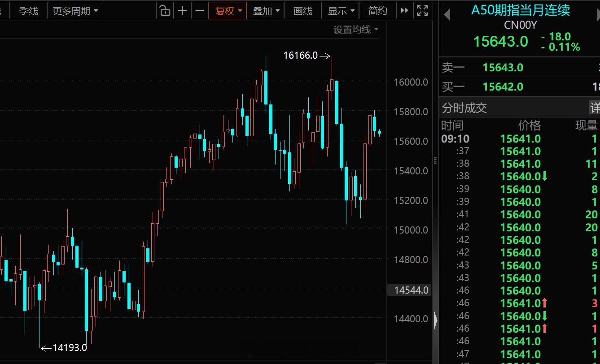Screen dimensions: 600x364
Task: Select the 季线 quarterly period tab
Action: tap(28, 11)
